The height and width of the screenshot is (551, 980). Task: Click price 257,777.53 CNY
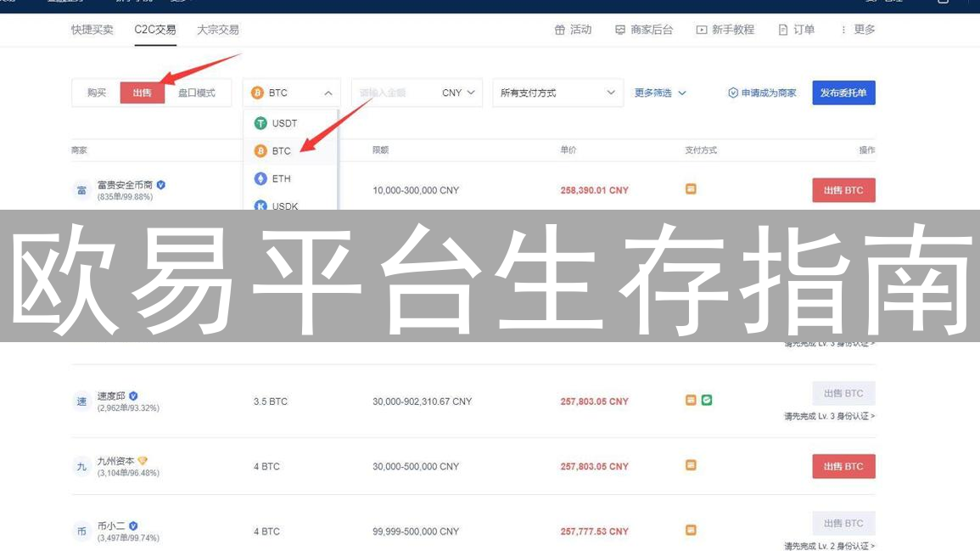pyautogui.click(x=595, y=531)
